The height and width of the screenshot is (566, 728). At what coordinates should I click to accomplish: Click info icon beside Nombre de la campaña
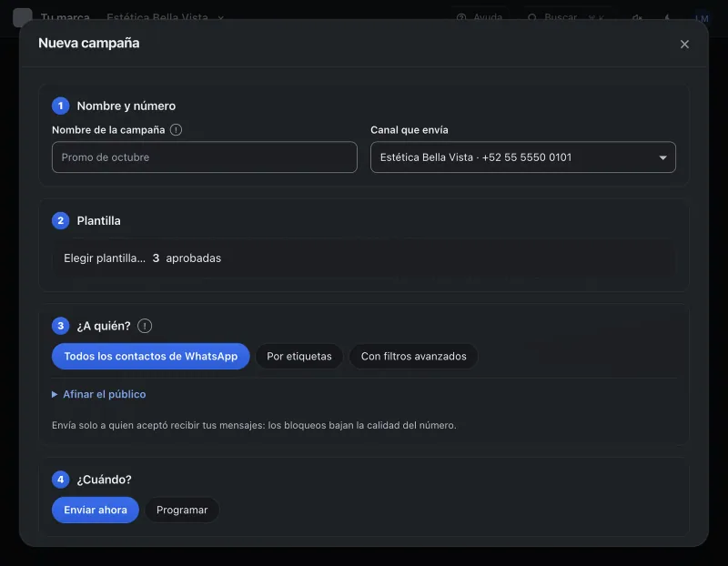[176, 130]
